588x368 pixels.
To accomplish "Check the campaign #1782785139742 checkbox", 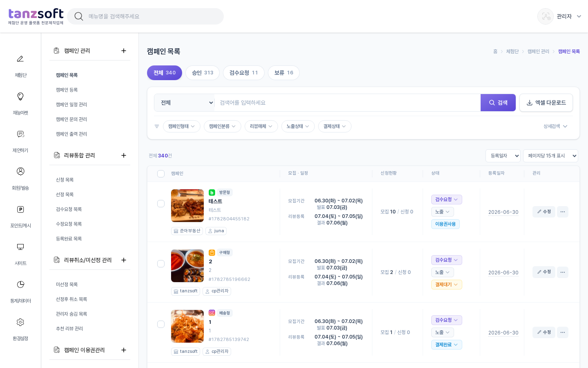I will [161, 324].
